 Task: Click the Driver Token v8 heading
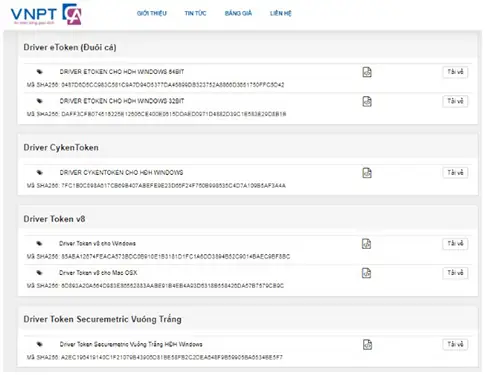tap(54, 219)
